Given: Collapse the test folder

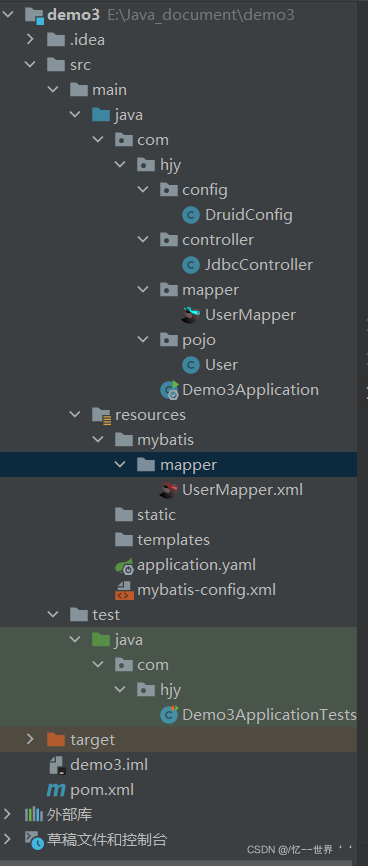Looking at the screenshot, I should 53,615.
